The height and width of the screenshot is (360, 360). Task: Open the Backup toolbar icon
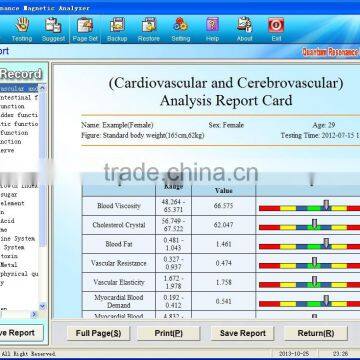117,29
